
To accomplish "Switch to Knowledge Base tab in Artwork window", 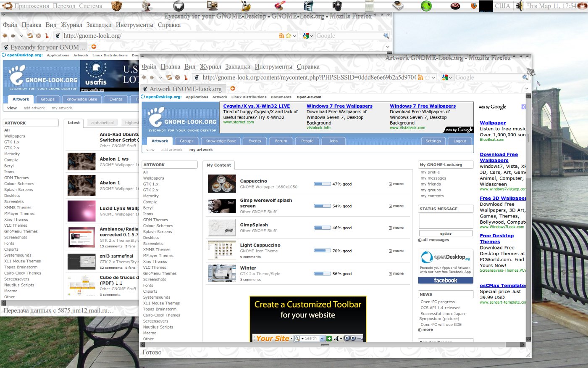I will [x=220, y=141].
